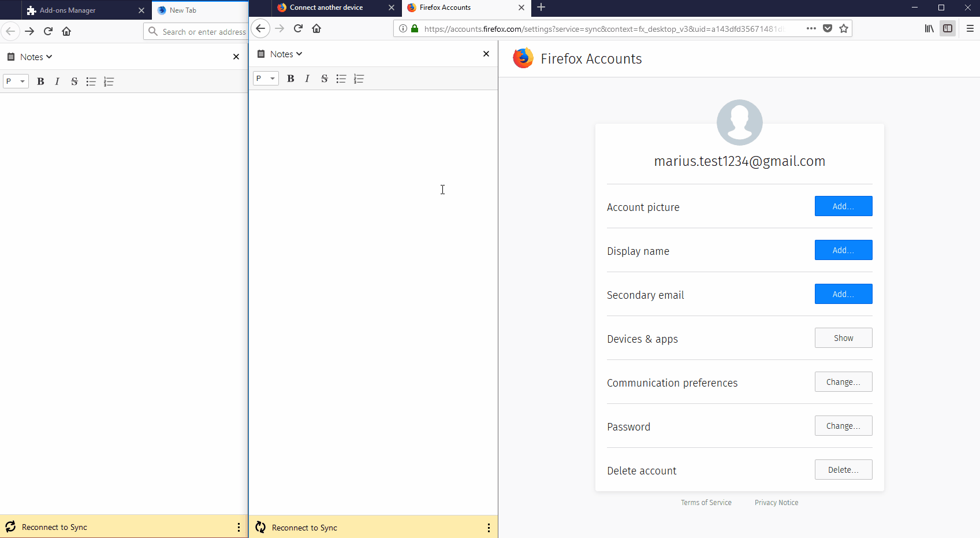This screenshot has width=980, height=538.
Task: Click bulleted list icon in front window Notes
Action: 341,79
